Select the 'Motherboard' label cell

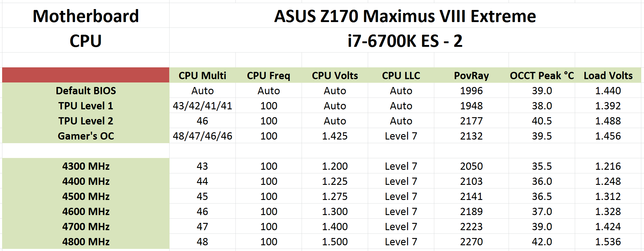tap(86, 16)
